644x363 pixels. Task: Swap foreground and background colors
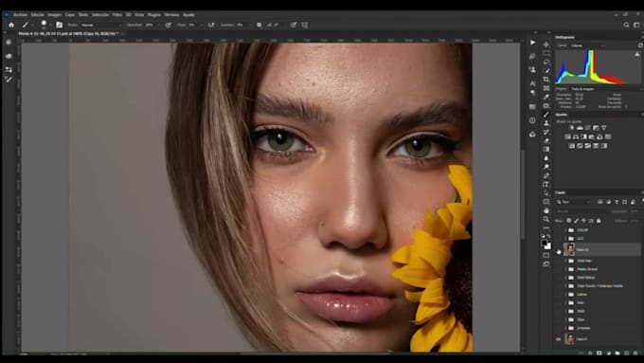coord(549,236)
